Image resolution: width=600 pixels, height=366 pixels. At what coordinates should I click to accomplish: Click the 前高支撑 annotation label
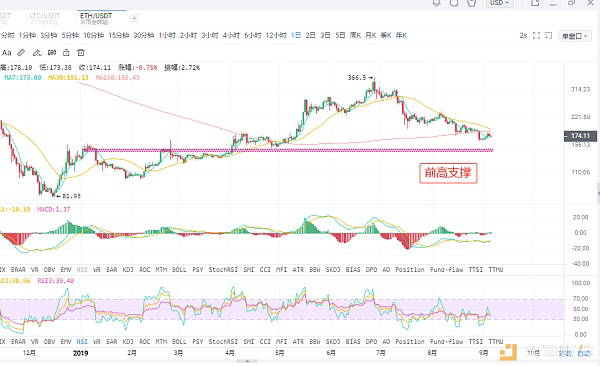point(448,173)
